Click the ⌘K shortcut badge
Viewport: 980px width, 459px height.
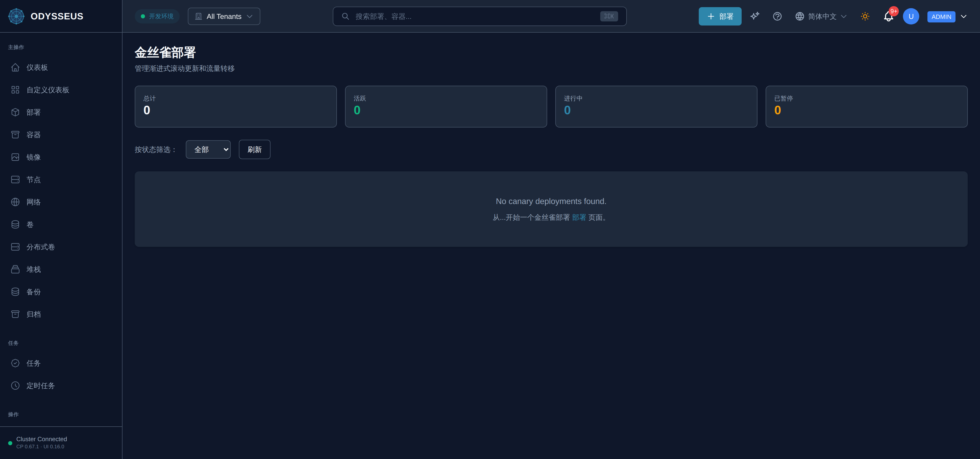(609, 16)
